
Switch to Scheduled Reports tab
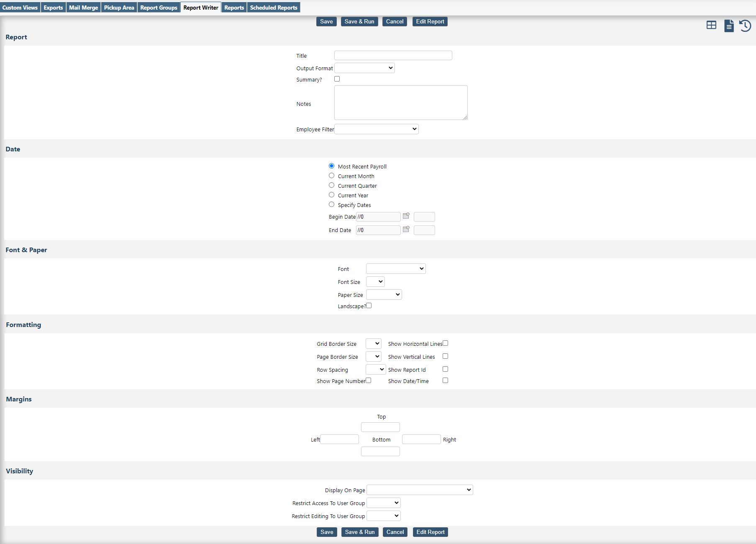pos(274,8)
